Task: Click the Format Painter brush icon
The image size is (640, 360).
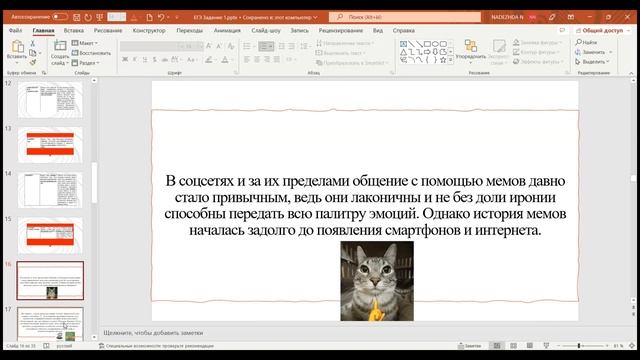Action: coord(33,62)
